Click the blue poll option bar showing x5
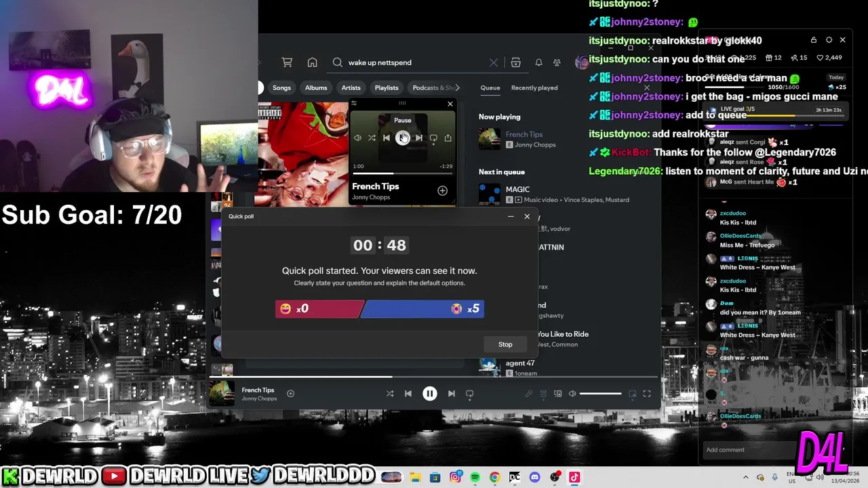 click(422, 309)
